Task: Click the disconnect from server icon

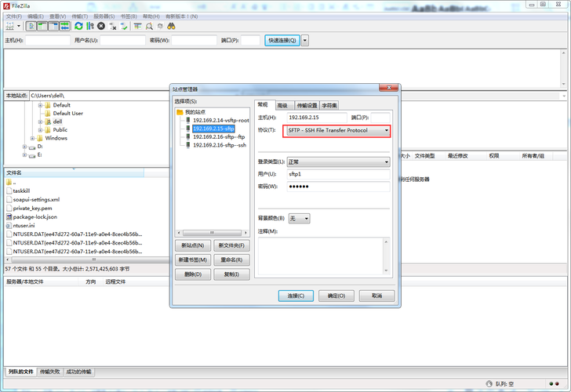Action: pos(113,26)
